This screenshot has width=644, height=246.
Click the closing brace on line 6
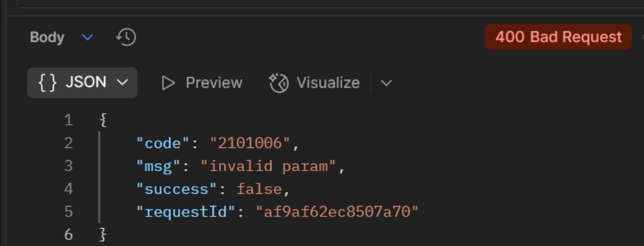pyautogui.click(x=103, y=235)
